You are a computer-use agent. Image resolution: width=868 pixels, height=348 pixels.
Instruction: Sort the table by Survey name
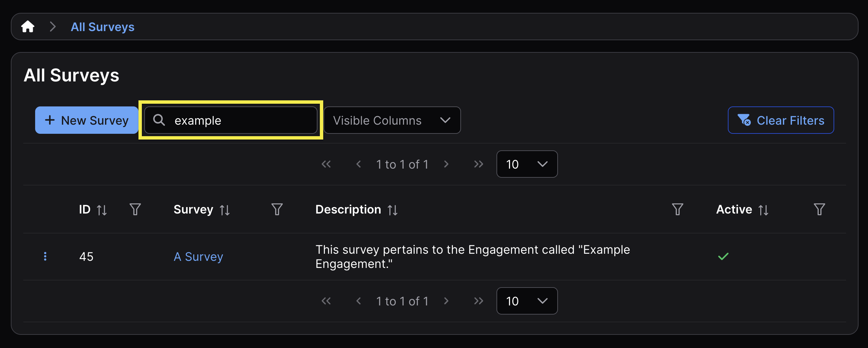tap(225, 210)
